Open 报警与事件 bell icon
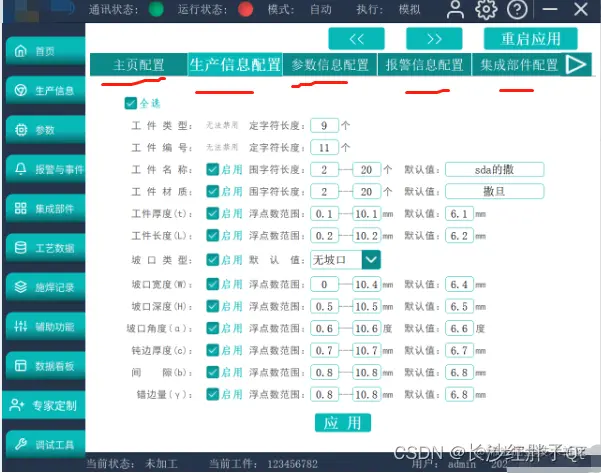This screenshot has width=601, height=473. pyautogui.click(x=21, y=169)
